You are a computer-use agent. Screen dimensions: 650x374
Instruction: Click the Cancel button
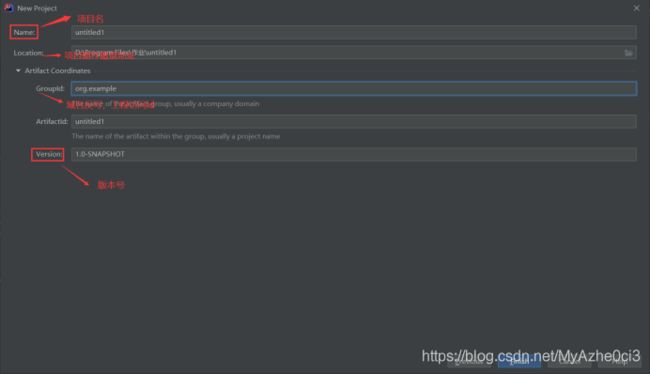570,361
